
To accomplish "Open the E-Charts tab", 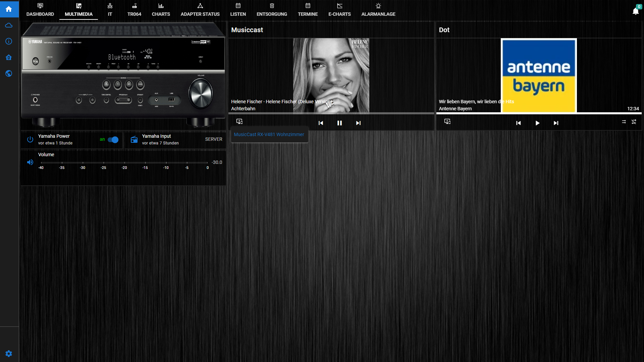I will 340,10.
